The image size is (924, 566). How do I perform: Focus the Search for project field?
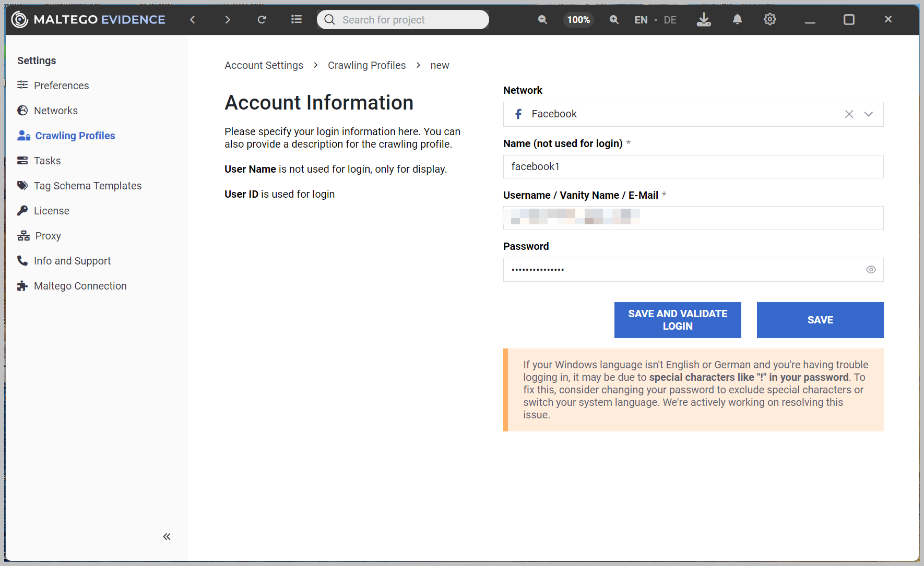(403, 20)
